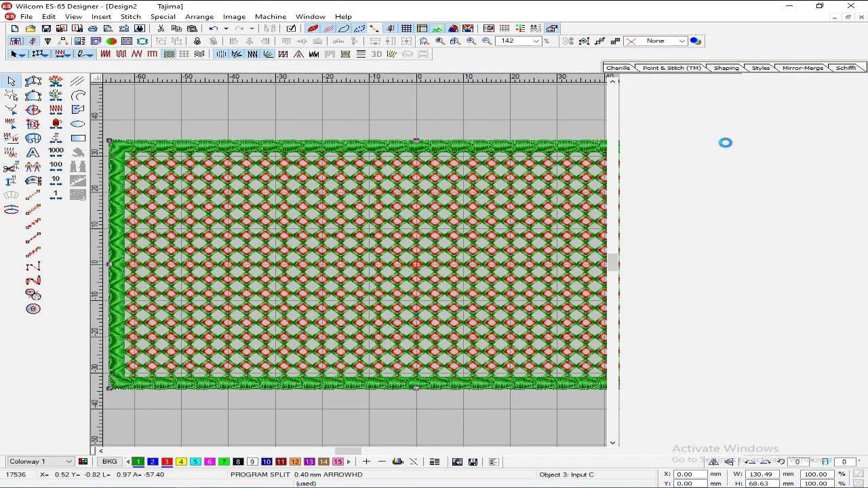The image size is (868, 488).
Task: Open the Stitch menu
Action: (x=131, y=16)
